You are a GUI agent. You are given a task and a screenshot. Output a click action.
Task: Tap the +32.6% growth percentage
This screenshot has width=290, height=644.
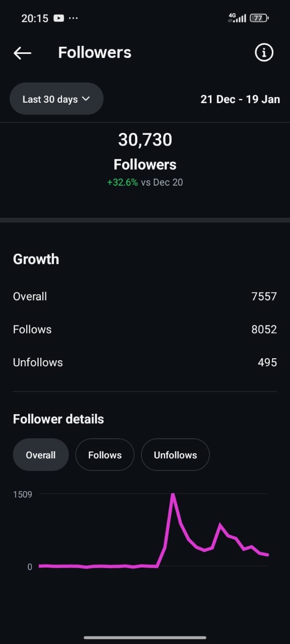tap(122, 182)
